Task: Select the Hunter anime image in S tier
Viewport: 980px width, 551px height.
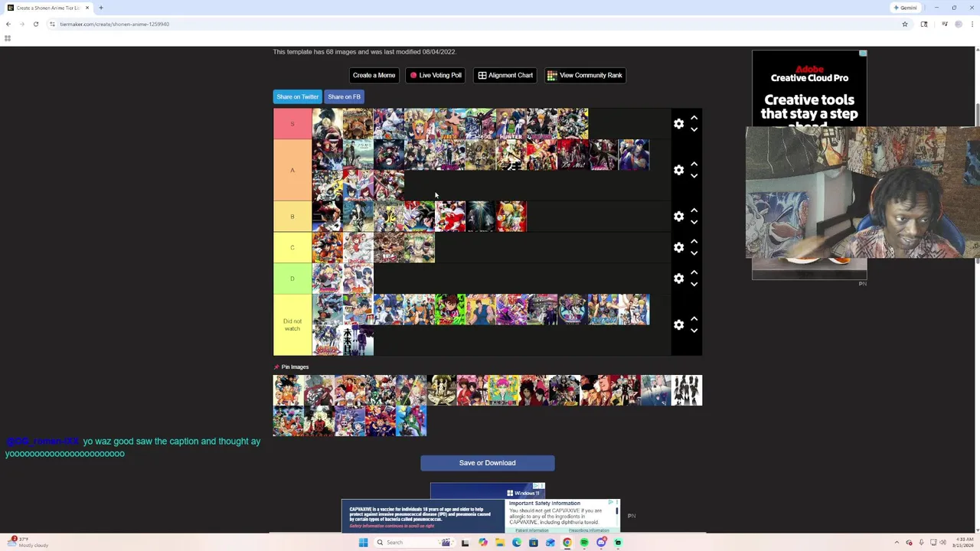Action: click(511, 124)
